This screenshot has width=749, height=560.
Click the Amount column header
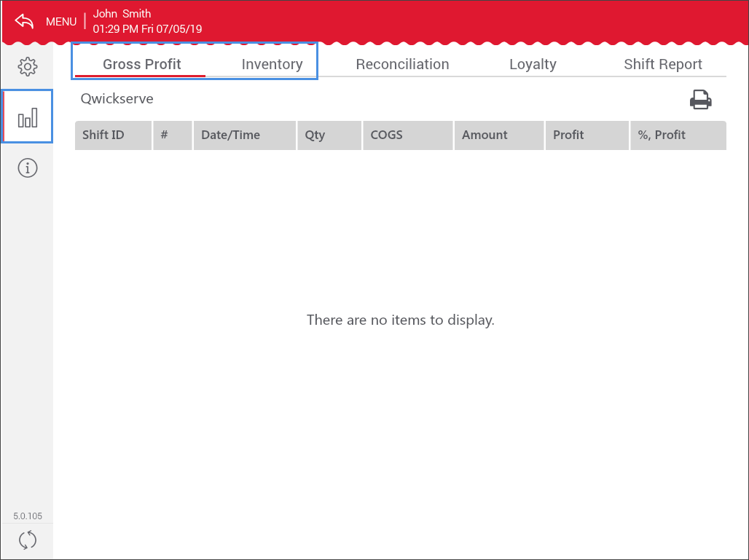[499, 135]
